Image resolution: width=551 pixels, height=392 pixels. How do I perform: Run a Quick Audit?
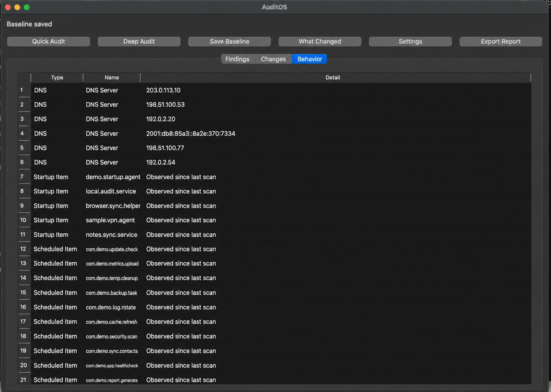49,41
